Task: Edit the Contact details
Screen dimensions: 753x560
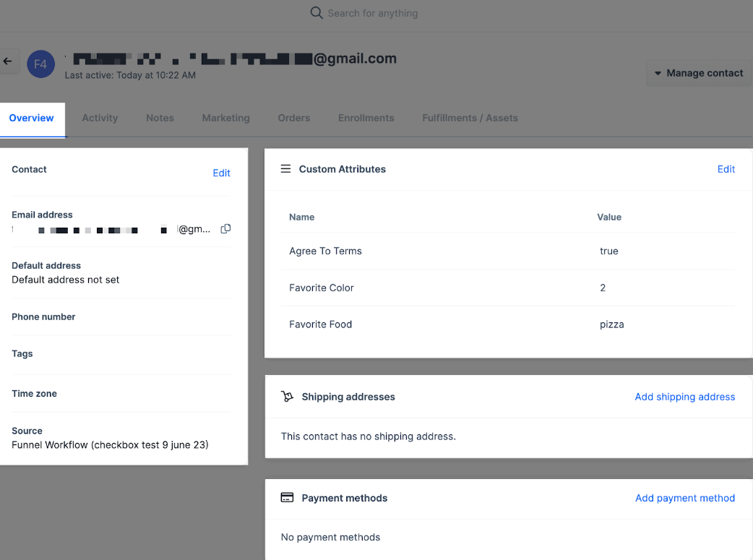Action: tap(221, 173)
